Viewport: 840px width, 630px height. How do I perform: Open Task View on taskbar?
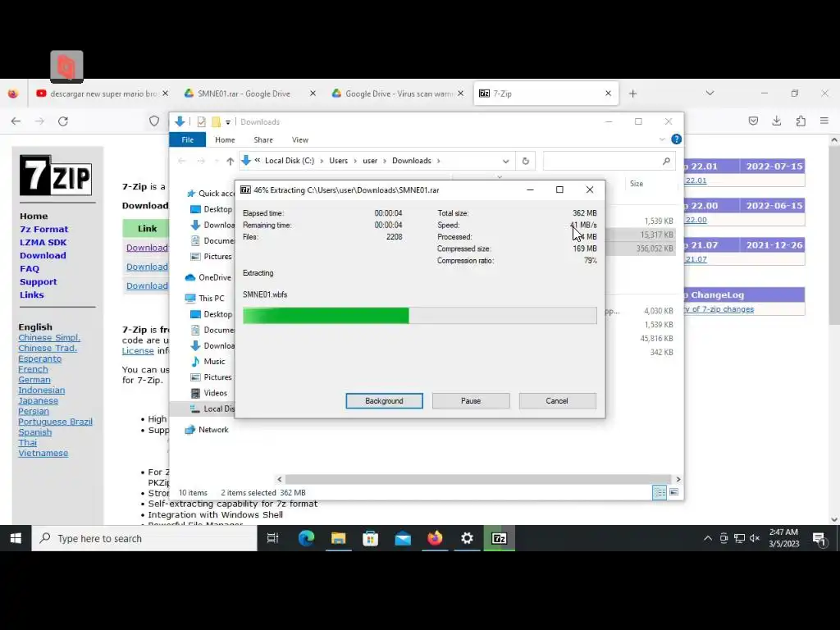coord(272,538)
